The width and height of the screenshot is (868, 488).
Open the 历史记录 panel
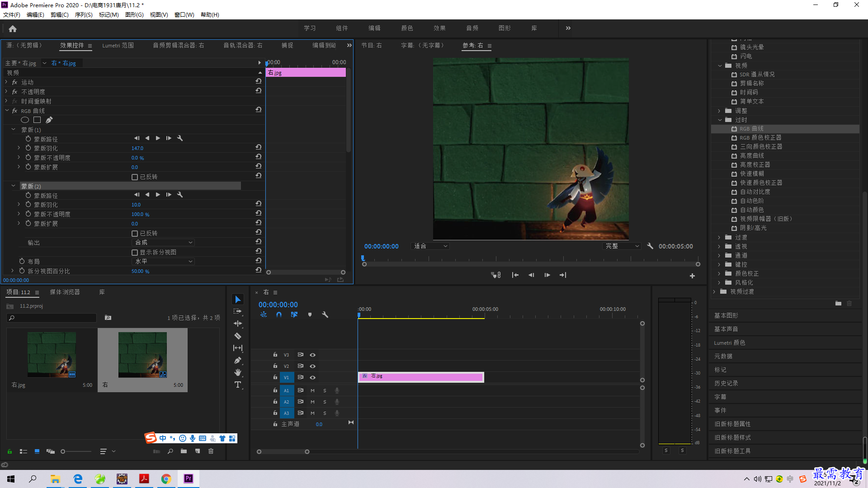[x=726, y=383]
